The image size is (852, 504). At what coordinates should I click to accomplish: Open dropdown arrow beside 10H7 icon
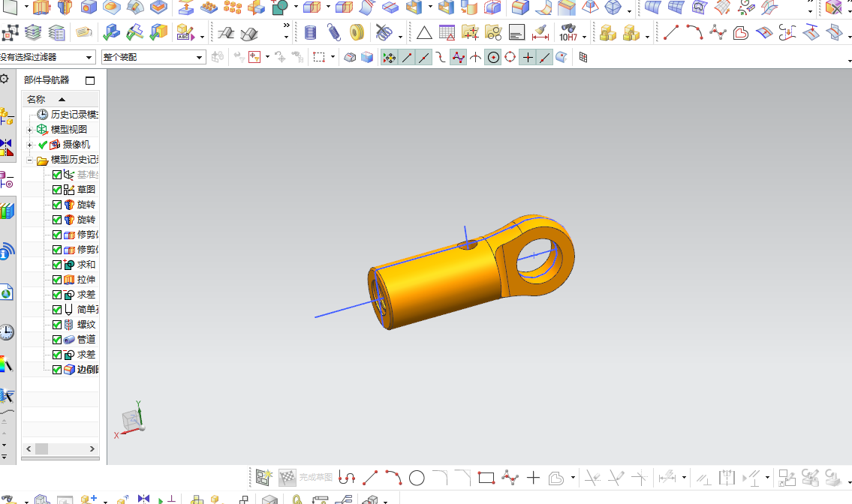pyautogui.click(x=585, y=37)
